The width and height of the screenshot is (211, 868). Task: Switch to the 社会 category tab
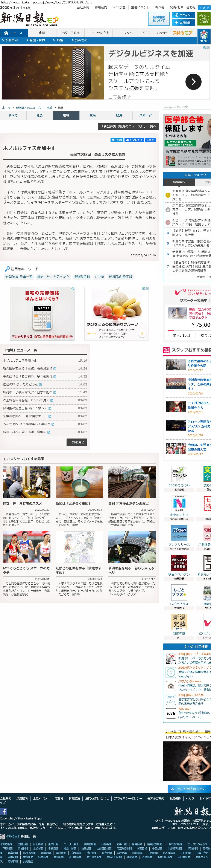pyautogui.click(x=40, y=115)
